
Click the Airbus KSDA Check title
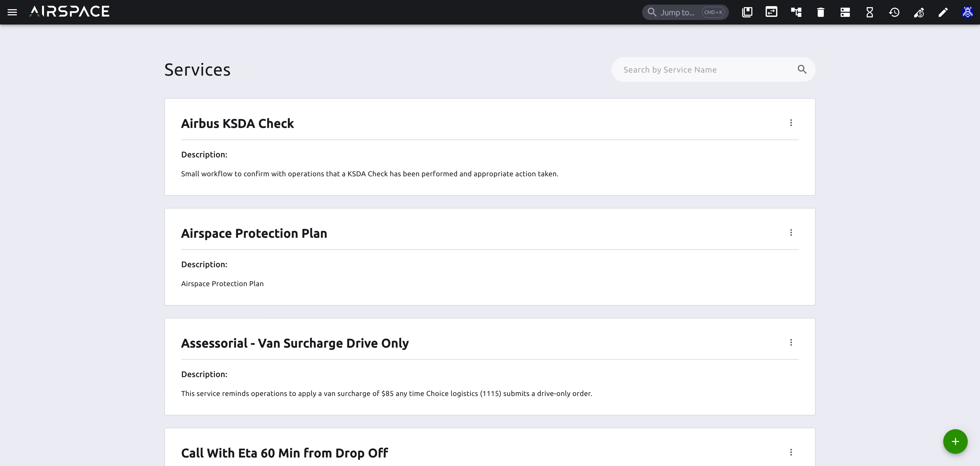click(x=237, y=123)
